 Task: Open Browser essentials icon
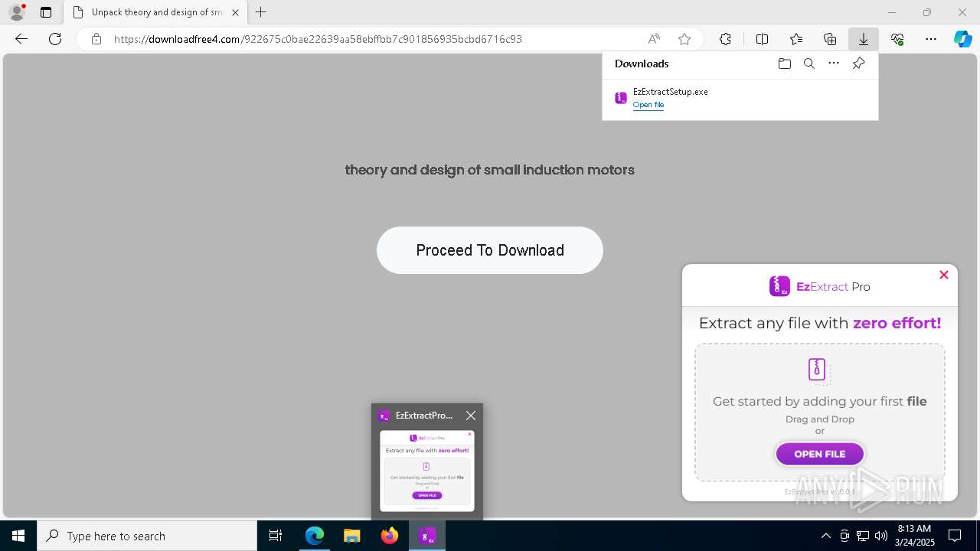tap(897, 39)
